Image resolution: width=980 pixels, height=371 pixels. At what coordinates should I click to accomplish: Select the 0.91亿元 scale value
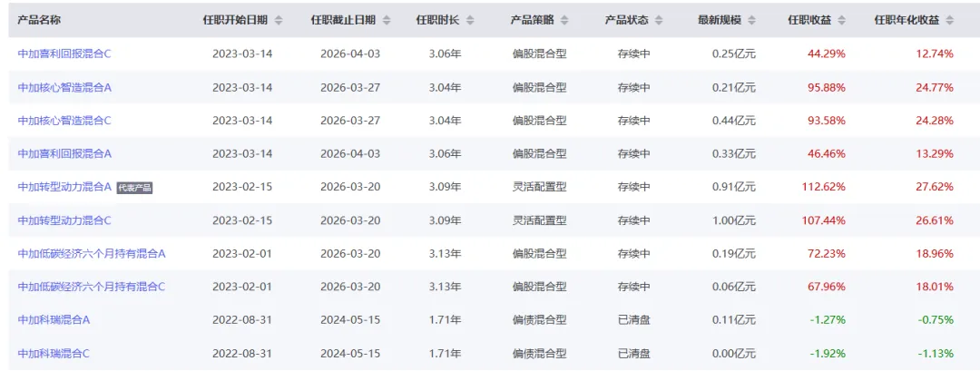tap(734, 187)
